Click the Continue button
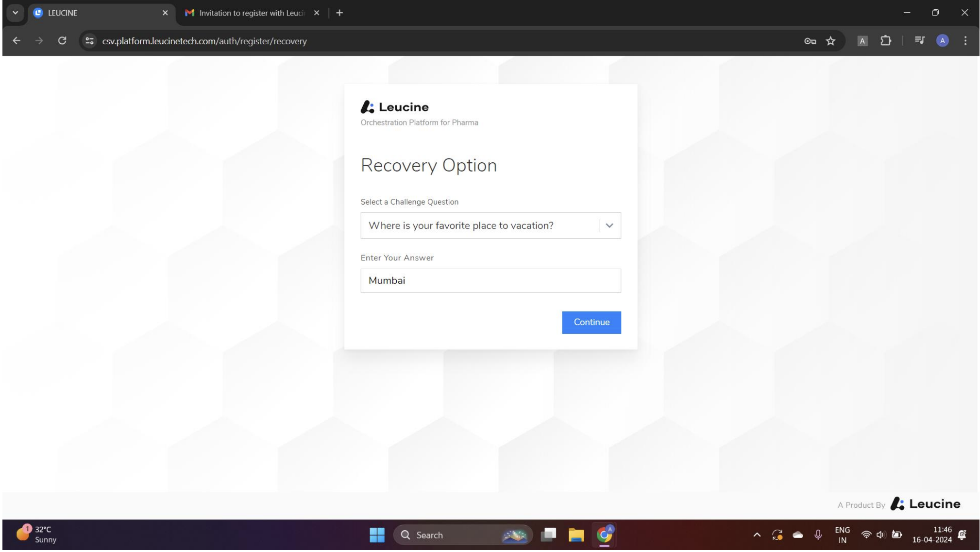This screenshot has height=552, width=980. click(x=591, y=322)
